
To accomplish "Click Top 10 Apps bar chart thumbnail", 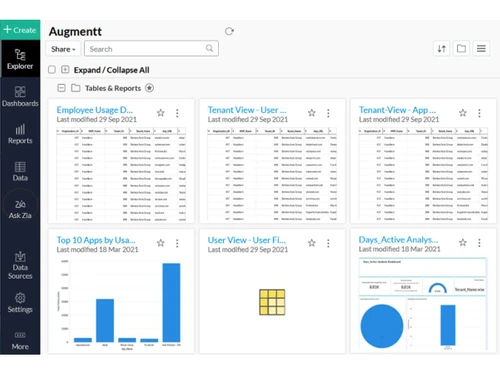I will 121,304.
